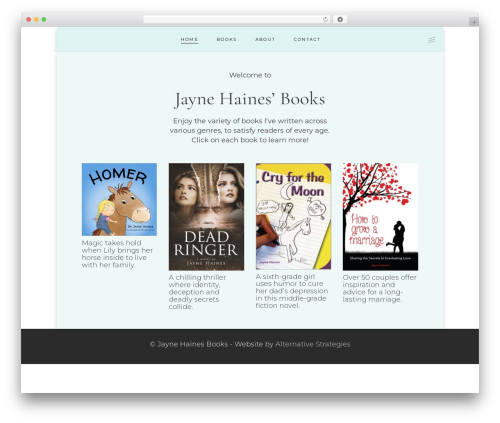Image resolution: width=500 pixels, height=423 pixels.
Task: Open the Homer book cover
Action: (119, 199)
